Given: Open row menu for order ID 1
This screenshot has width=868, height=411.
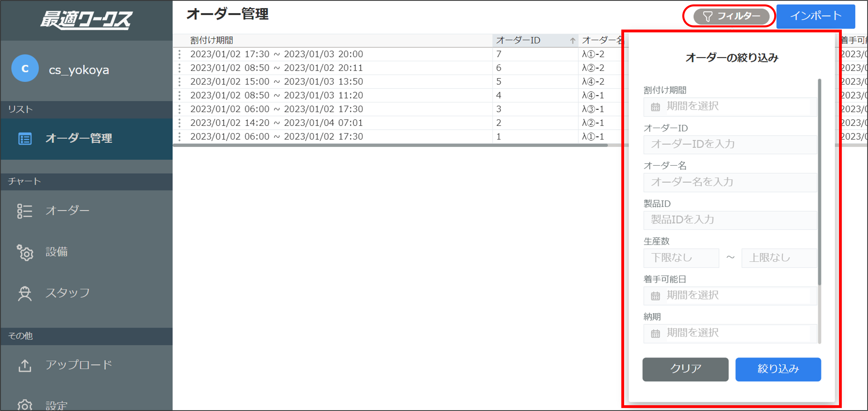Looking at the screenshot, I should pyautogui.click(x=180, y=137).
